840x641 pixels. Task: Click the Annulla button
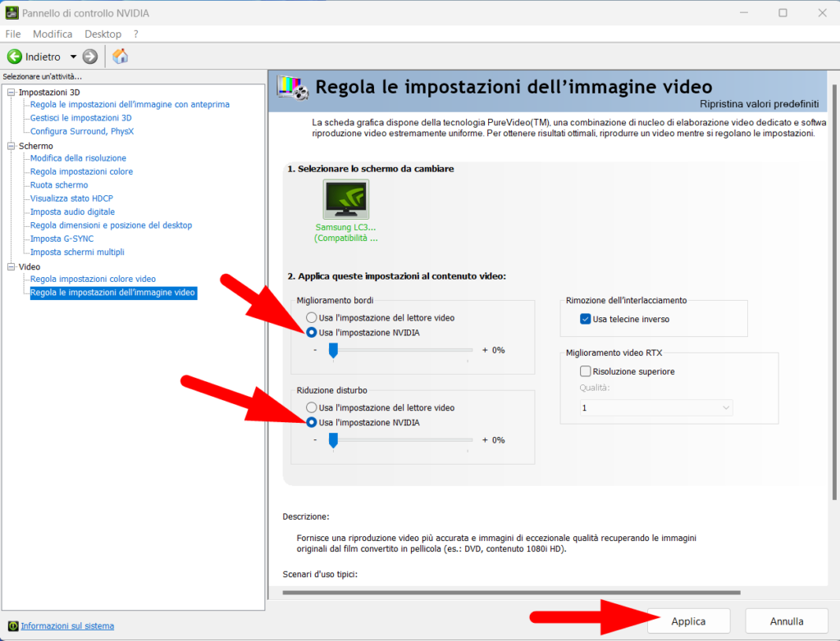[787, 621]
